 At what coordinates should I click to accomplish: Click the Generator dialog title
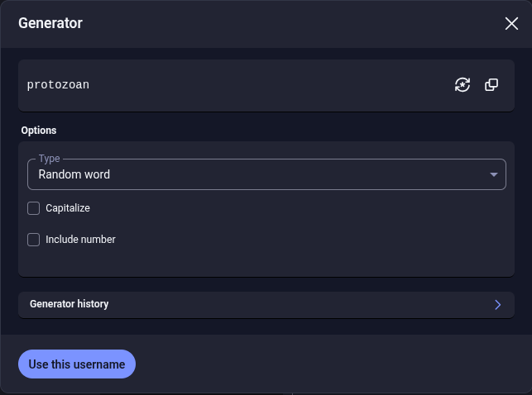(x=50, y=23)
